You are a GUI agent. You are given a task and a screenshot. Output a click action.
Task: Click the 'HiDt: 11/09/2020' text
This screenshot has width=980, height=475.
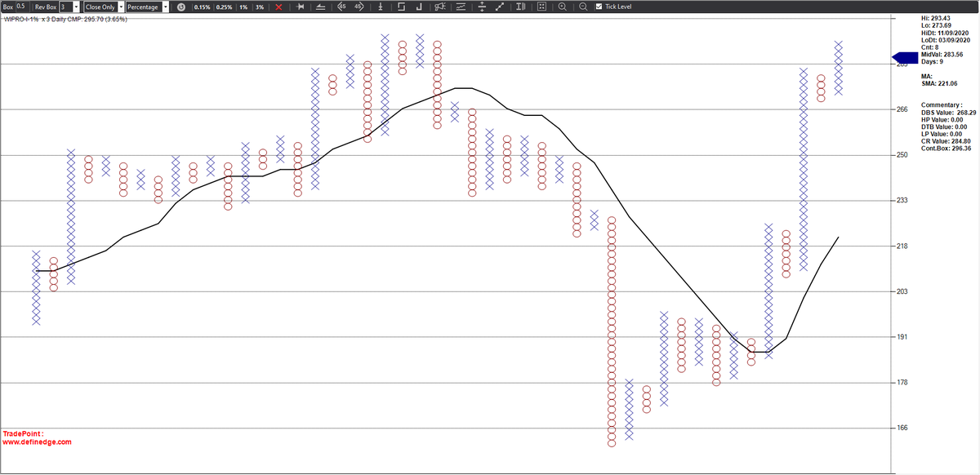pos(946,33)
